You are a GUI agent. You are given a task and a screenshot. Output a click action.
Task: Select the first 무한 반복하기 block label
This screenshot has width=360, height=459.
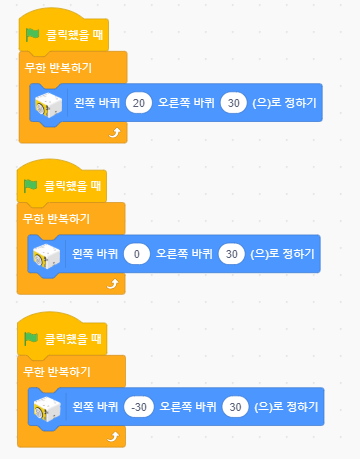58,68
